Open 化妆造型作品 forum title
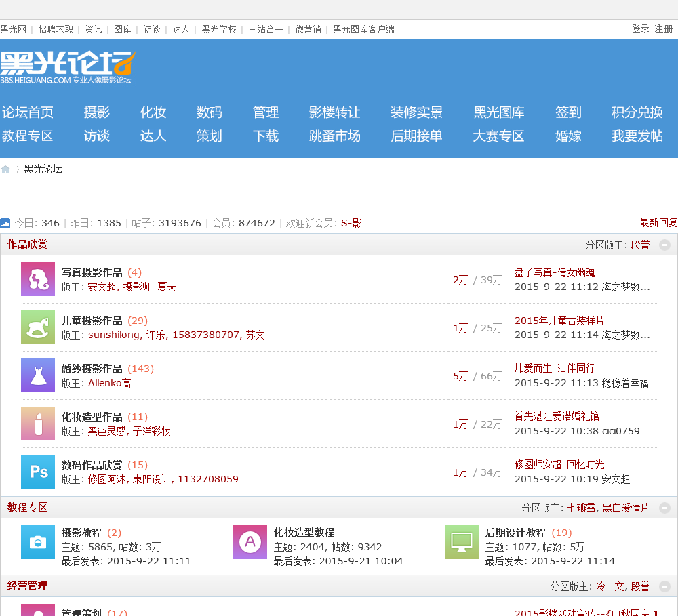Viewport: 678px width, 616px height. pyautogui.click(x=92, y=417)
